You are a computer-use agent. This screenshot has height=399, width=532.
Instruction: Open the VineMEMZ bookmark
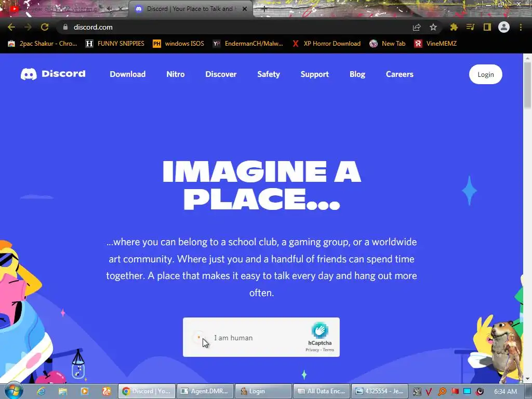coord(435,44)
